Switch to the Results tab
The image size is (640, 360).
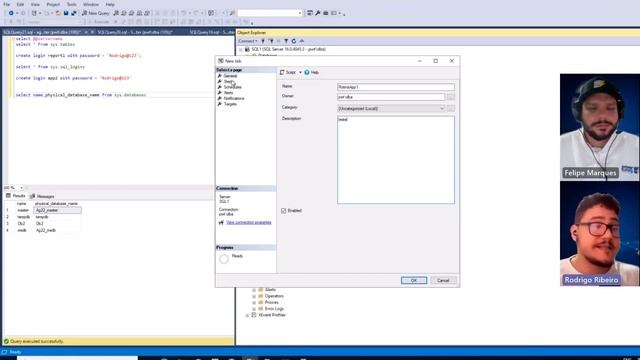point(16,196)
